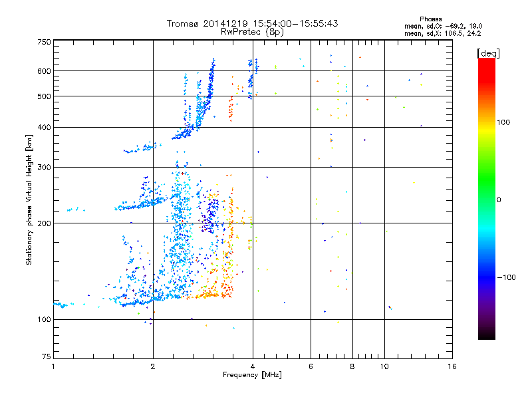532x399 pixels.
Task: Click the colorbar label '0'
Action: click(x=499, y=200)
